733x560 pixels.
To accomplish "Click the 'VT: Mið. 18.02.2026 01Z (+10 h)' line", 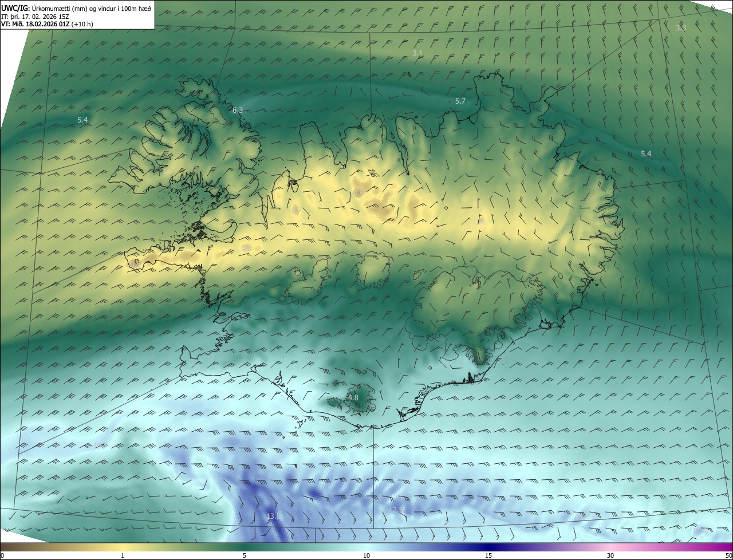I will click(x=47, y=24).
